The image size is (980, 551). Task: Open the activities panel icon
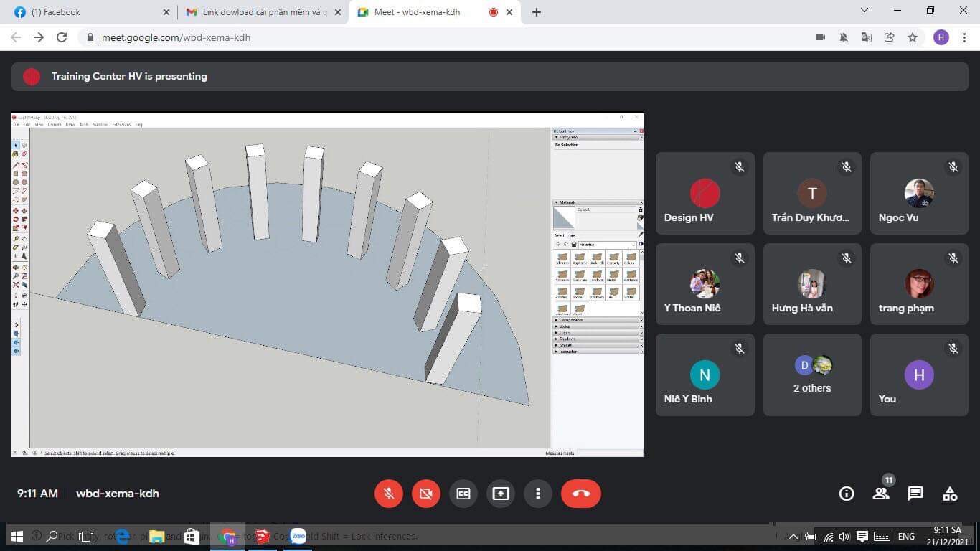(x=950, y=494)
